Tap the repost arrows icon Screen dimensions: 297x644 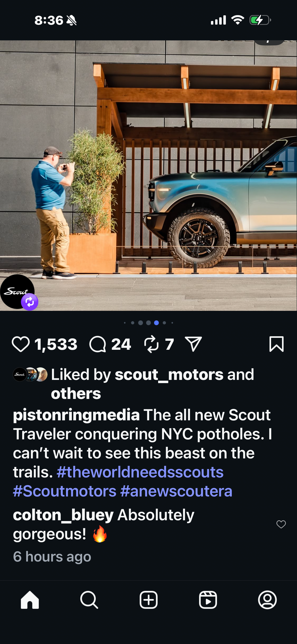point(151,344)
